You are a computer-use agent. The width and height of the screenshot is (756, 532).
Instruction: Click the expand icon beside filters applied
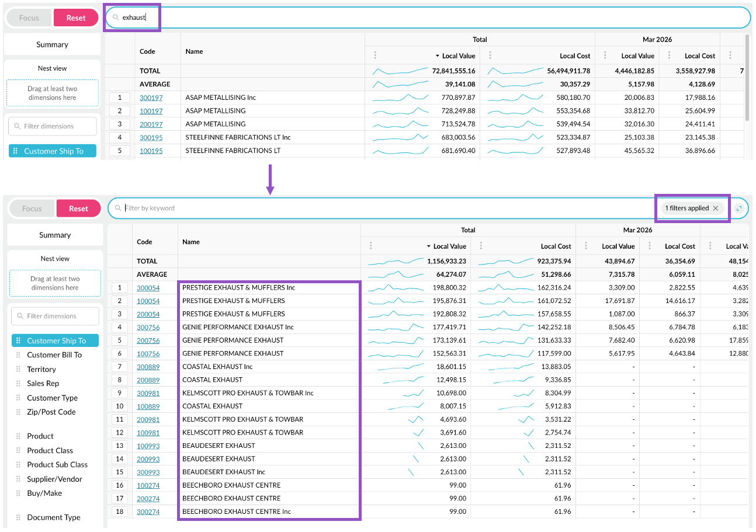click(x=739, y=208)
